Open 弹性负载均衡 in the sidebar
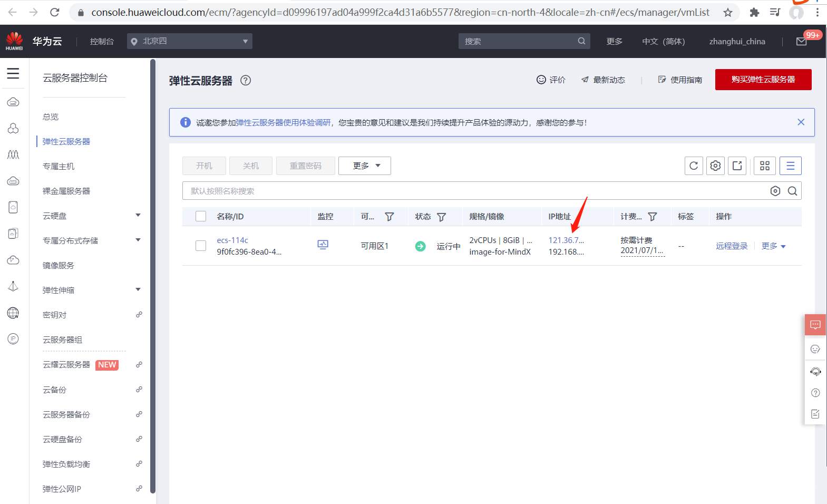827x504 pixels. click(66, 464)
